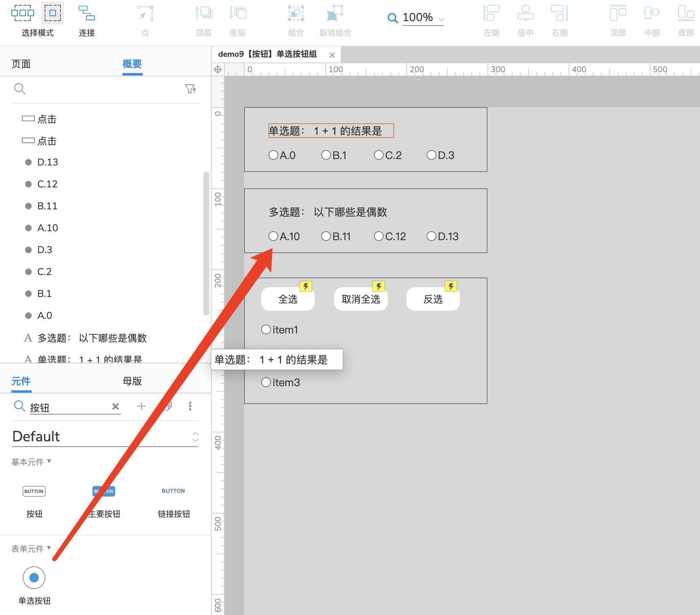Click the lightning badge on 取消全选

pos(379,286)
